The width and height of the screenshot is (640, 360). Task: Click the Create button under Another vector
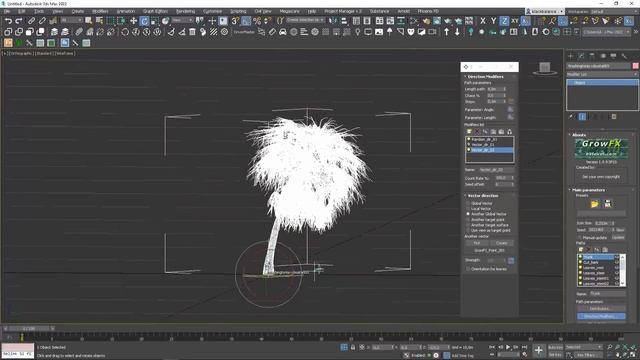point(502,243)
